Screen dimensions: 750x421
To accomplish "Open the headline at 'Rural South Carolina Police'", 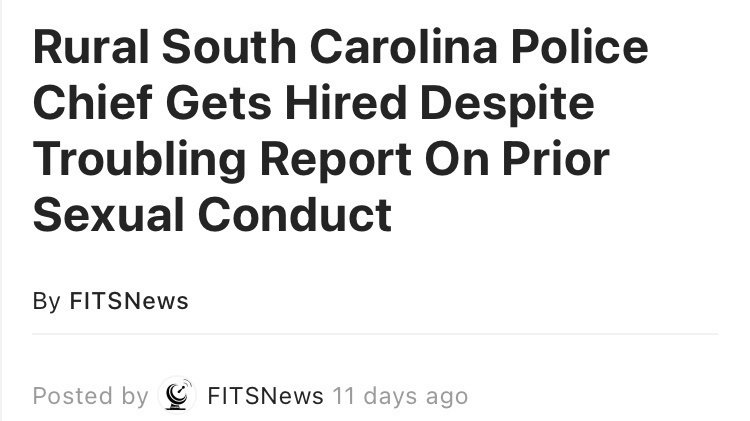I will 341,47.
